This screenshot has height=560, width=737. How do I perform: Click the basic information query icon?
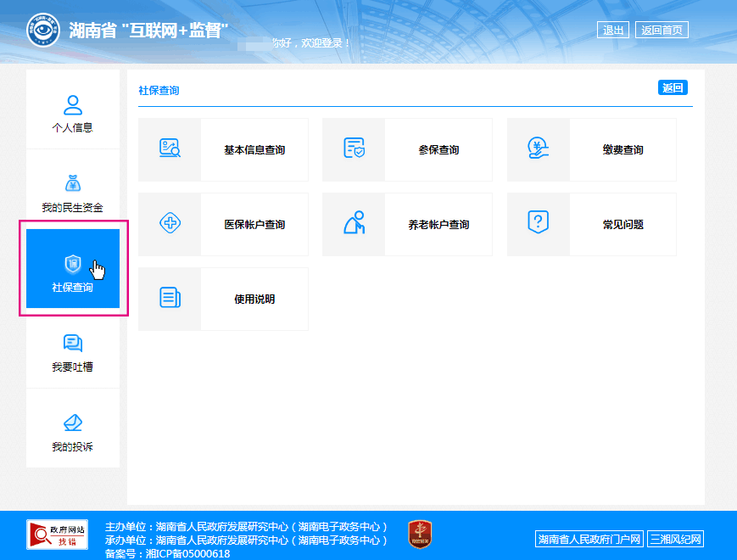(170, 149)
